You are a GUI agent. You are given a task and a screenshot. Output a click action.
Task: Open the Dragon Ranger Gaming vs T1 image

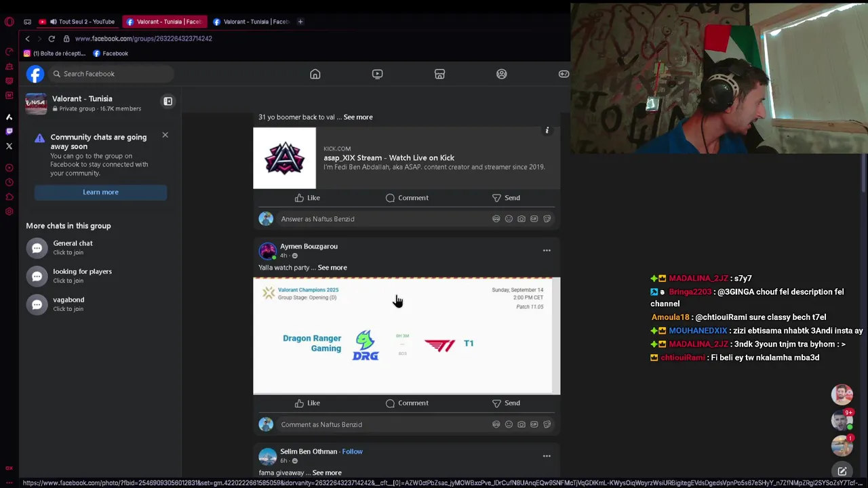pos(407,336)
